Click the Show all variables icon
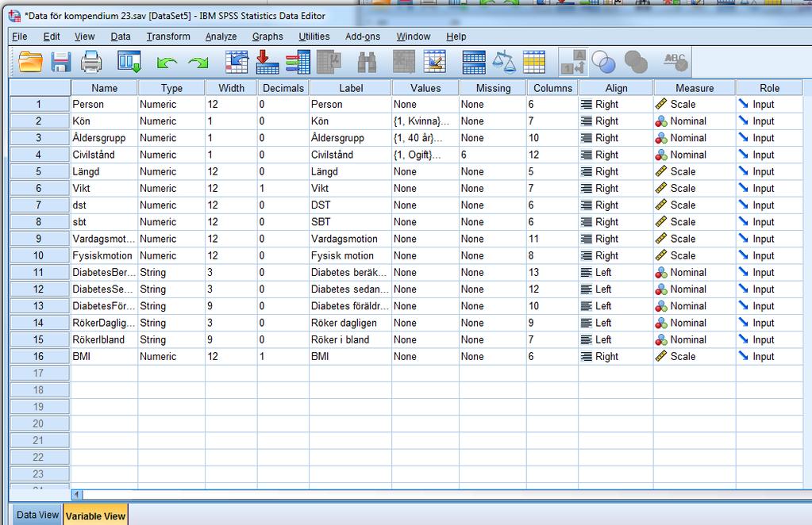 [636, 62]
